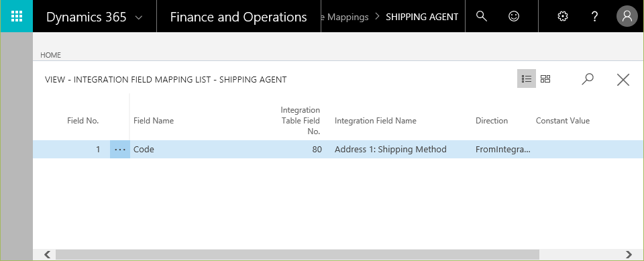Switch to list view layout icon

pos(527,79)
